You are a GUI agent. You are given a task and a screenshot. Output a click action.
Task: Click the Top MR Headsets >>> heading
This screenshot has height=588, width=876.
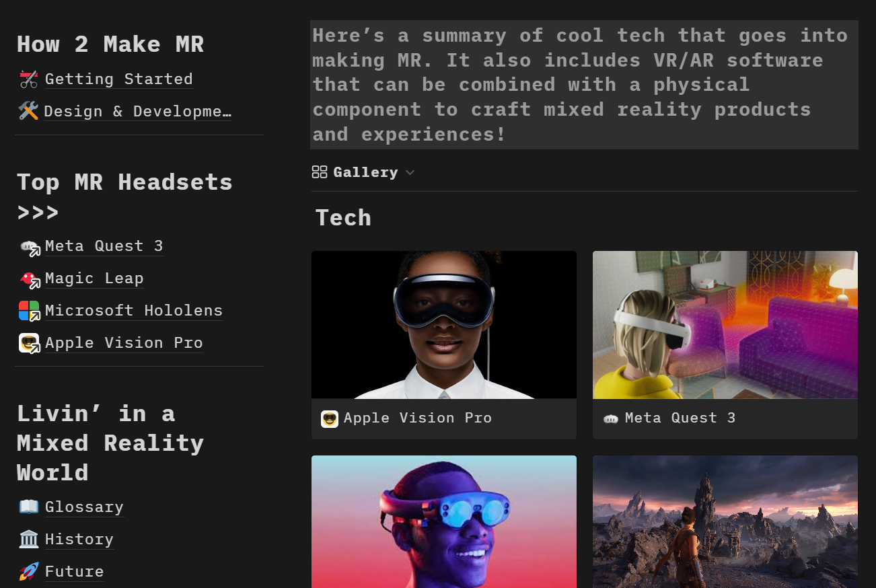click(x=124, y=197)
